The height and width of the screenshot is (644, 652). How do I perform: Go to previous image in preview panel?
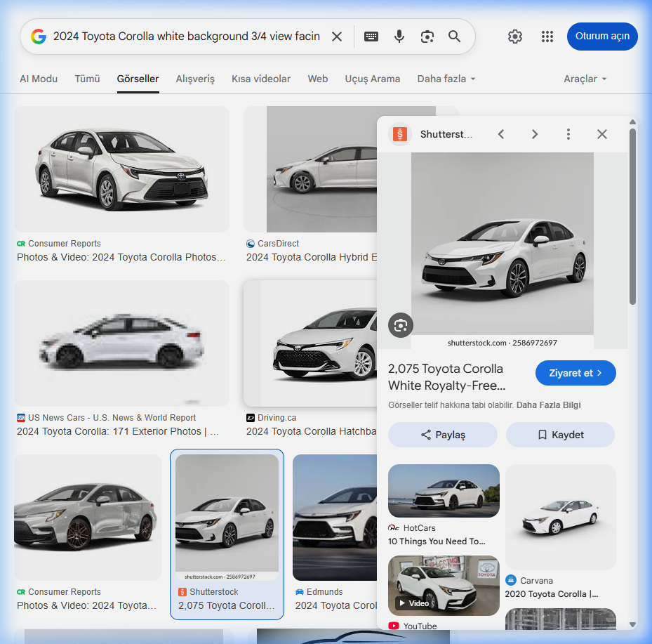[501, 134]
